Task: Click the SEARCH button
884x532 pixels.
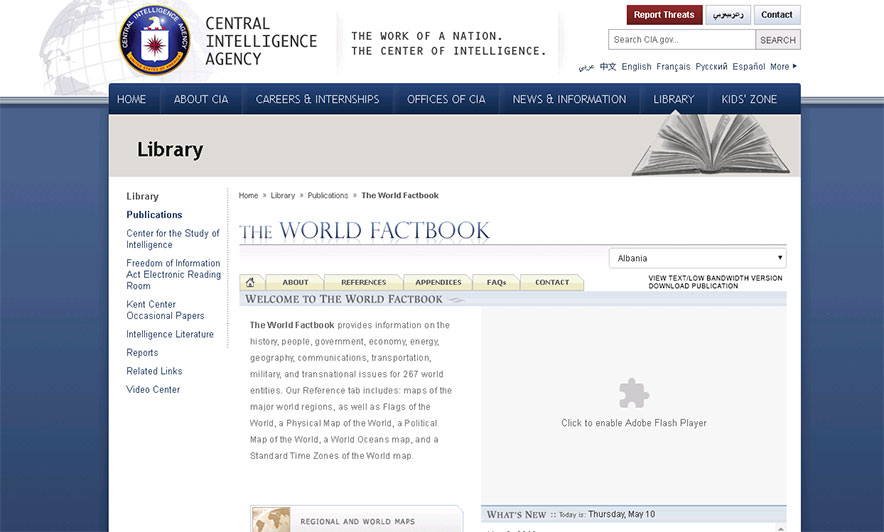Action: pos(777,40)
